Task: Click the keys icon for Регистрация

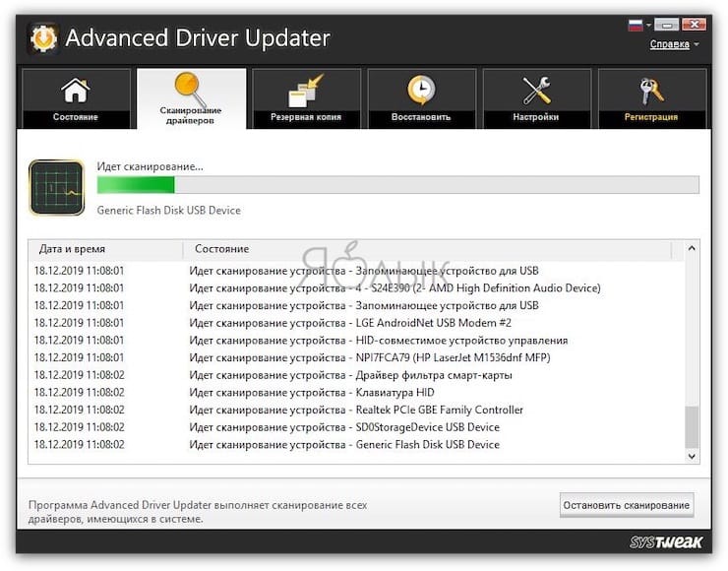Action: coord(651,91)
